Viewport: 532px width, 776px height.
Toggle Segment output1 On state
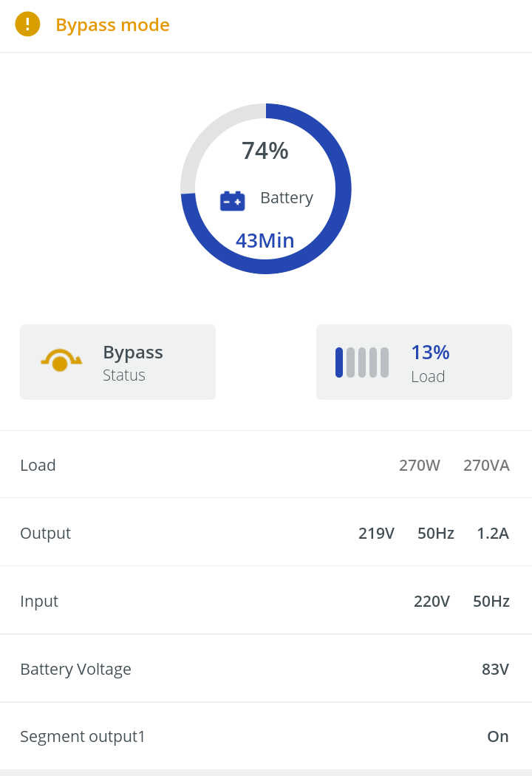[498, 736]
